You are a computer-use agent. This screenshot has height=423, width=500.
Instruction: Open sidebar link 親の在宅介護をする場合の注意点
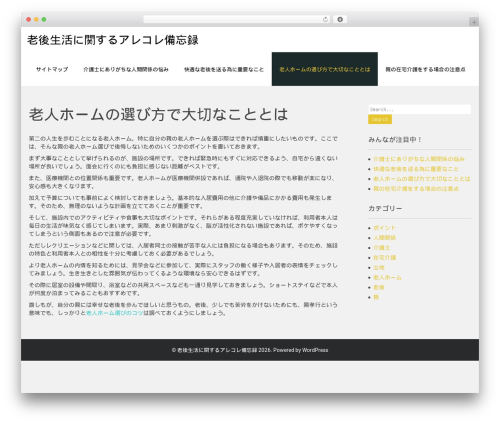click(x=416, y=189)
